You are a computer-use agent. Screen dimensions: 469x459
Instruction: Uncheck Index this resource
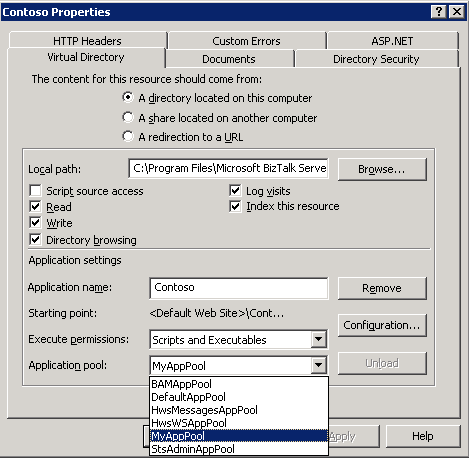[x=235, y=206]
